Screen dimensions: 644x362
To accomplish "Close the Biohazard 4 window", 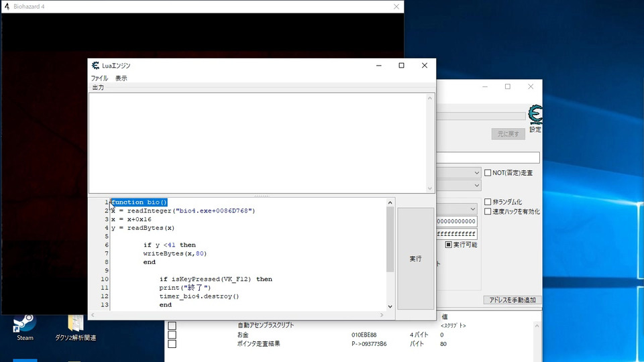I will tap(396, 7).
